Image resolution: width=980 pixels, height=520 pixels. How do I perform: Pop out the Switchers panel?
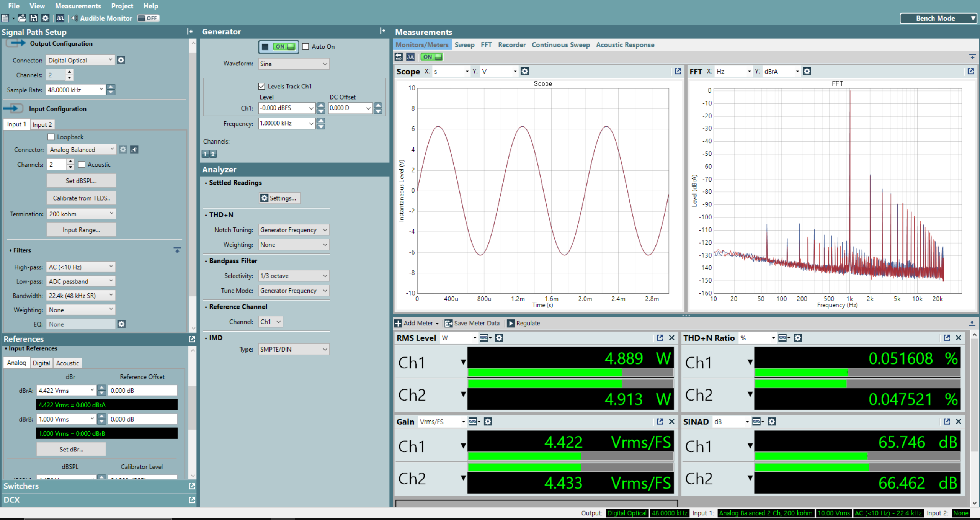192,486
